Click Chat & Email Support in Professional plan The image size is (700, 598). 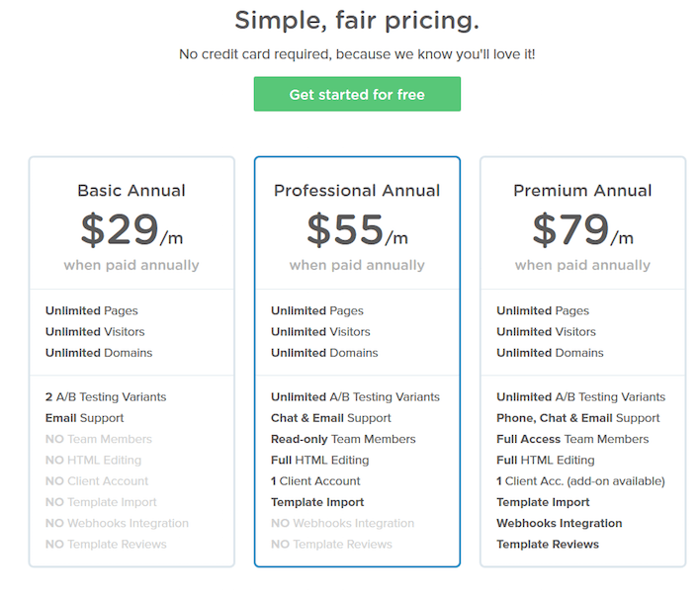331,418
